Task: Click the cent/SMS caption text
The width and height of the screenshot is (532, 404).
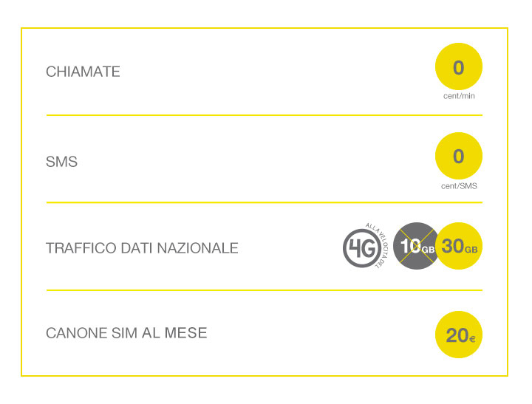Action: click(459, 186)
